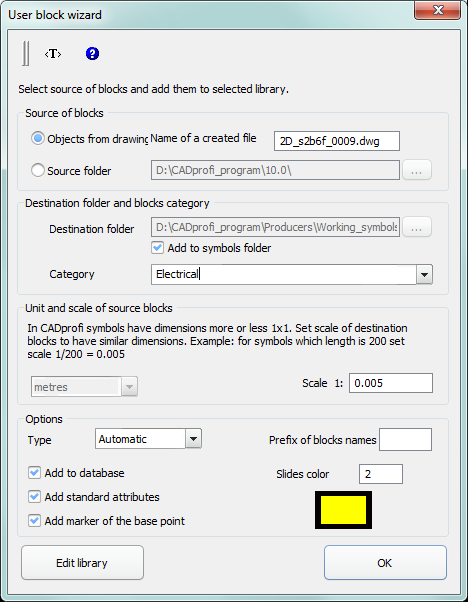The height and width of the screenshot is (602, 468).
Task: Toggle Add to symbols folder checkbox
Action: pos(157,248)
